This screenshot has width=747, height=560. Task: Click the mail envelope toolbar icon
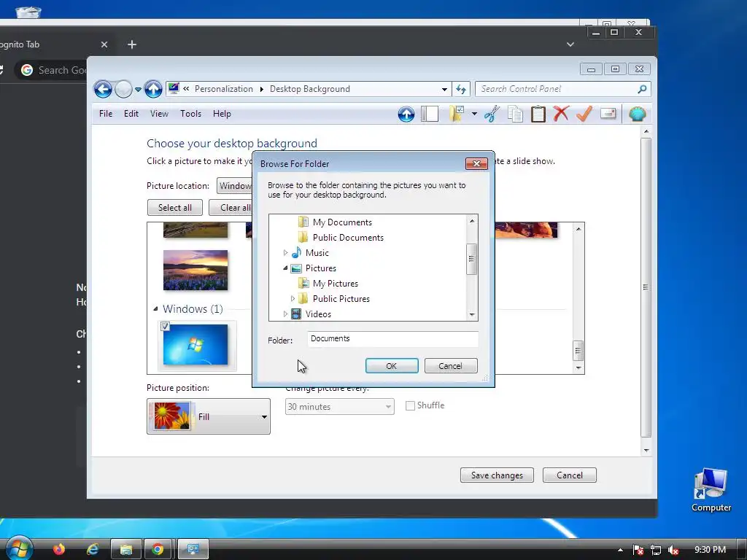pyautogui.click(x=608, y=113)
